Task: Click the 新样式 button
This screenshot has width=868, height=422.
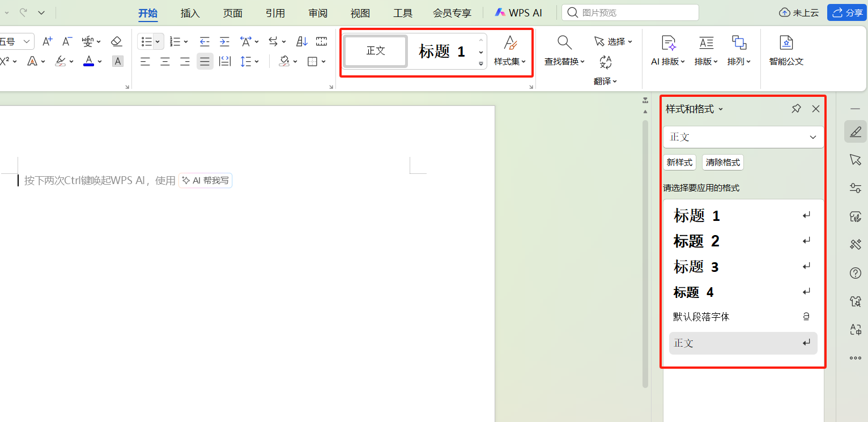Action: coord(679,162)
